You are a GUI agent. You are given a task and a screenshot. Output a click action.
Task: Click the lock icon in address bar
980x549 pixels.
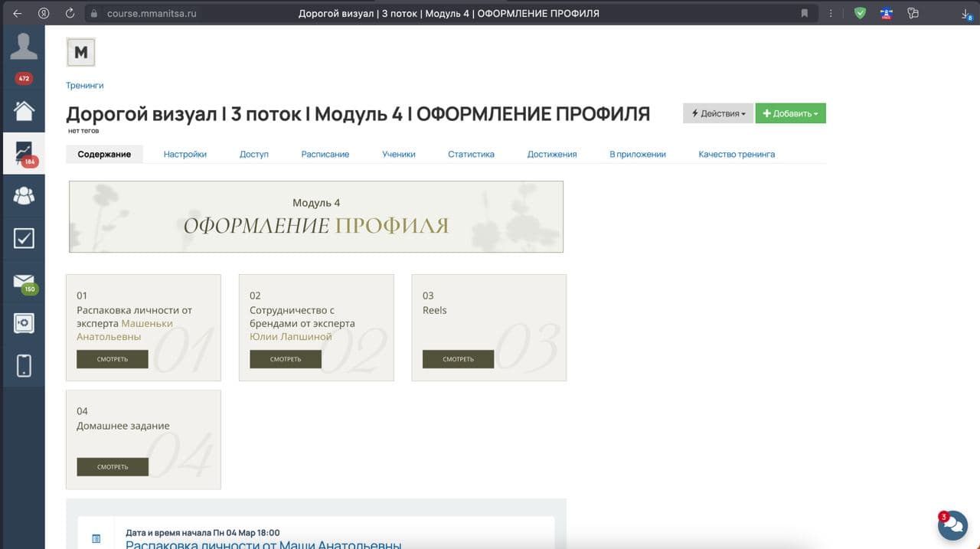pos(94,13)
